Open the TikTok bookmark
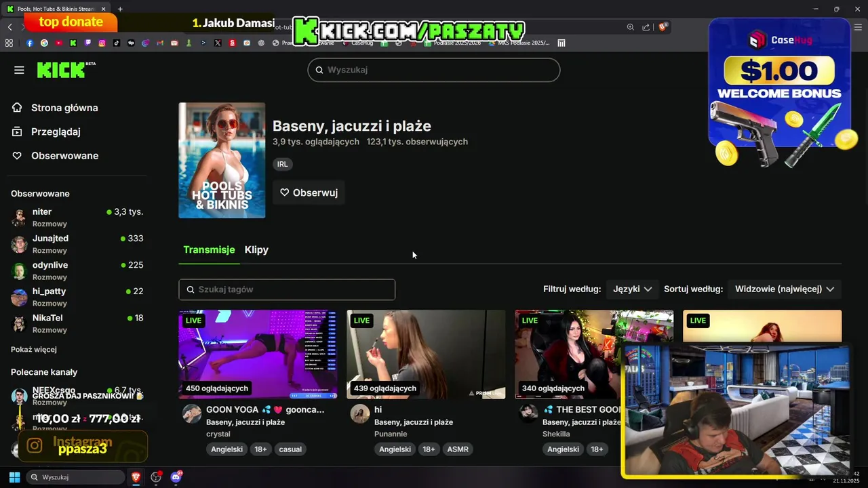The height and width of the screenshot is (488, 868). click(117, 43)
